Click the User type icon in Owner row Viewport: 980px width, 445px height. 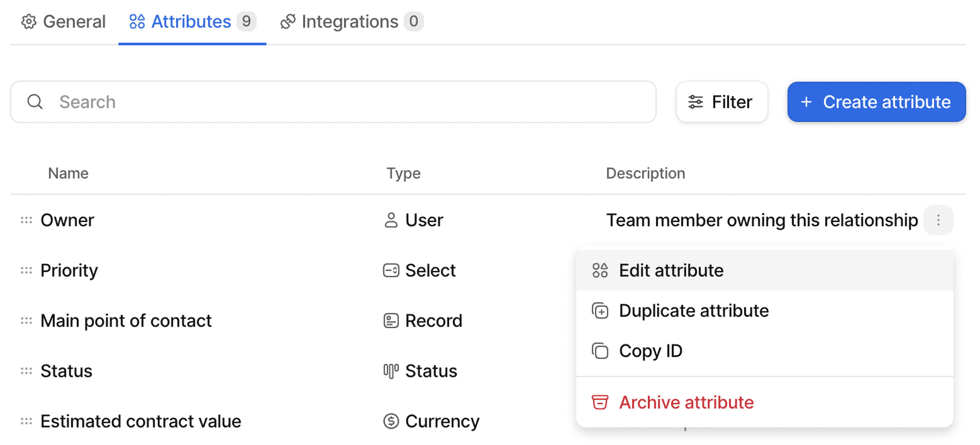[x=391, y=220]
